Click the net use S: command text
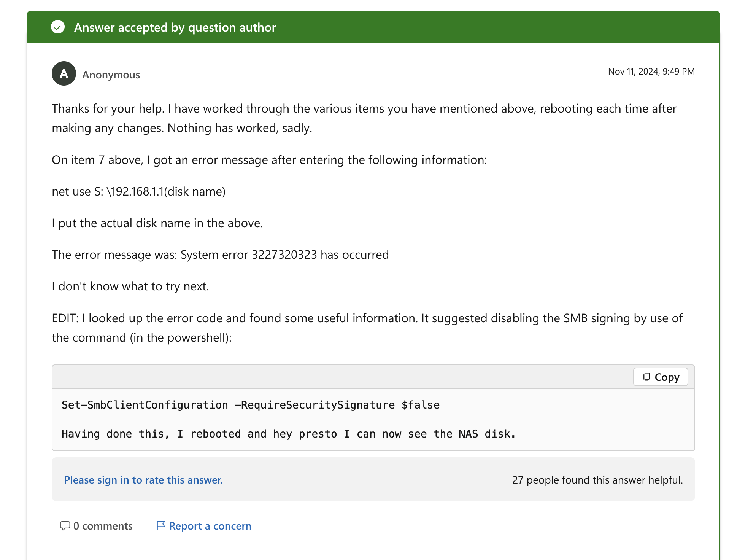 click(x=138, y=191)
